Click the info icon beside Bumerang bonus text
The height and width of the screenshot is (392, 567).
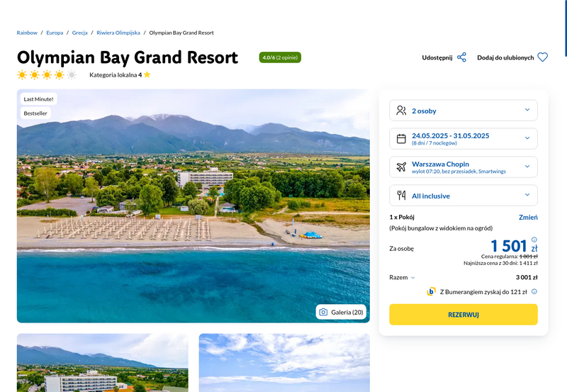[534, 291]
